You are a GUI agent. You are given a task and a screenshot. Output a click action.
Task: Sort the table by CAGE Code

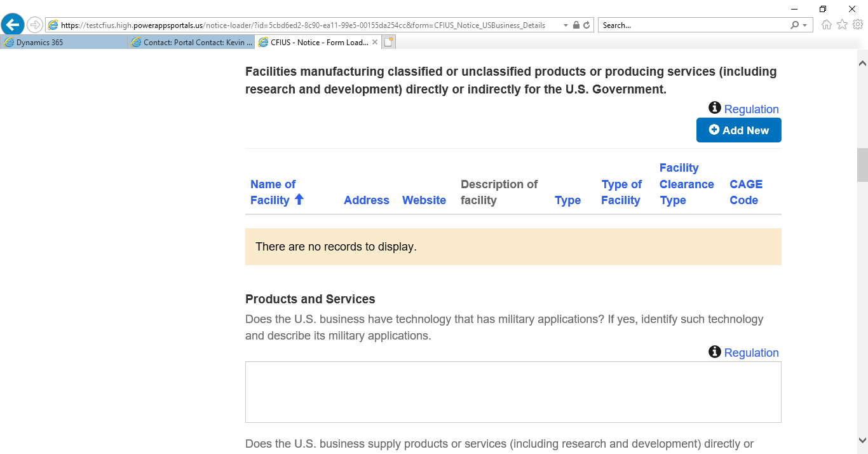[745, 192]
